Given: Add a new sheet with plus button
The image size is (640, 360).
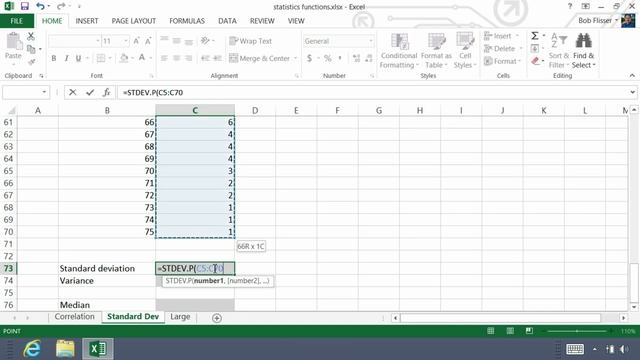Looking at the screenshot, I should tap(217, 318).
